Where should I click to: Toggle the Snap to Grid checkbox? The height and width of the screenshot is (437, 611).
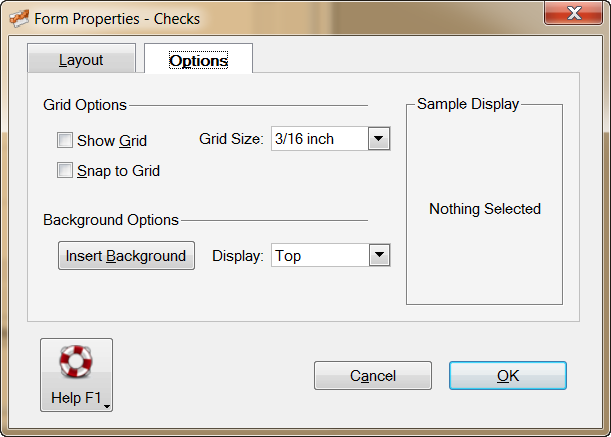65,170
